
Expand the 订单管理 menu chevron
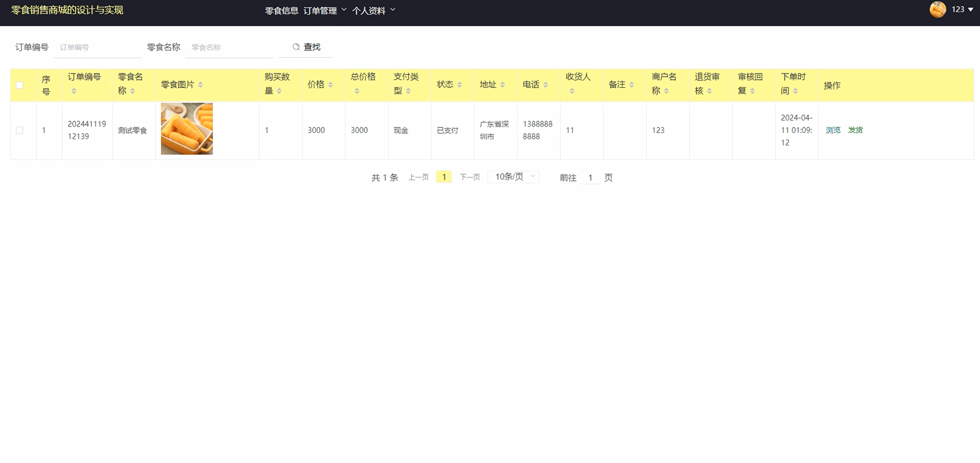pyautogui.click(x=344, y=9)
